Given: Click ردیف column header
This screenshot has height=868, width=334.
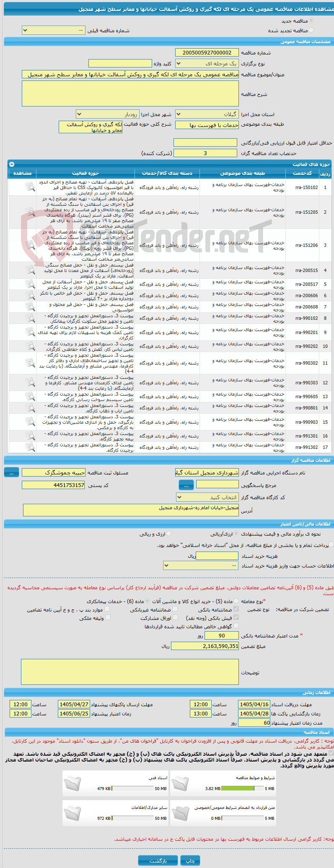Looking at the screenshot, I should point(325,173).
